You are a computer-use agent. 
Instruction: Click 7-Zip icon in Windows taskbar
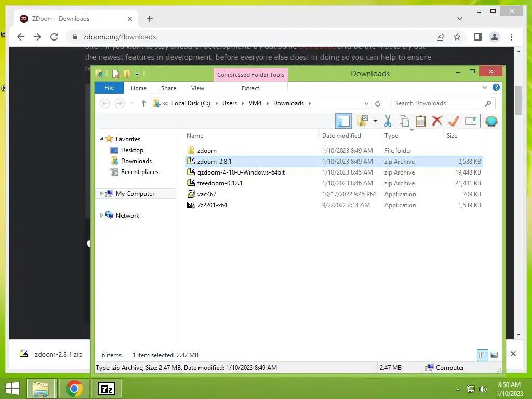(107, 389)
